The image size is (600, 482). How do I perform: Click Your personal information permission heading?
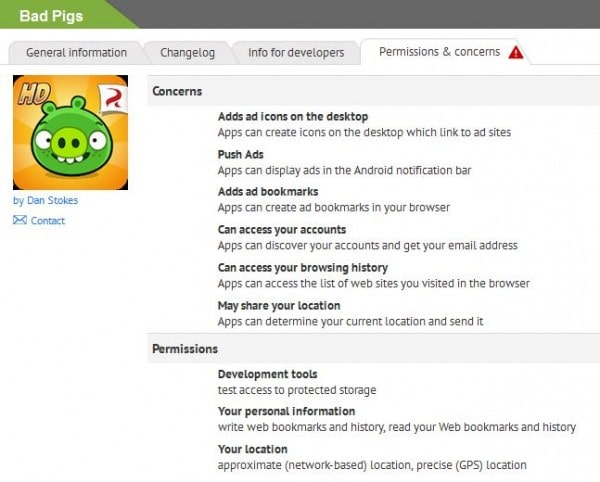(x=287, y=411)
